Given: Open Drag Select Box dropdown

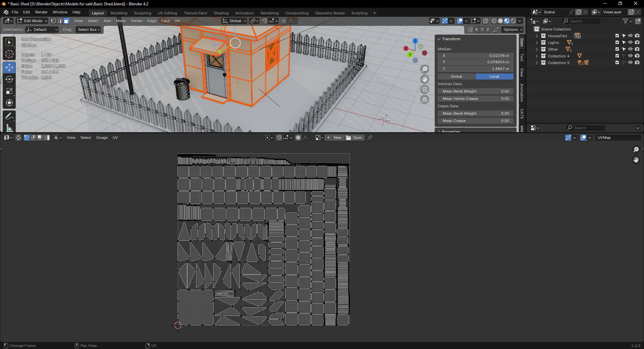Looking at the screenshot, I should 89,30.
